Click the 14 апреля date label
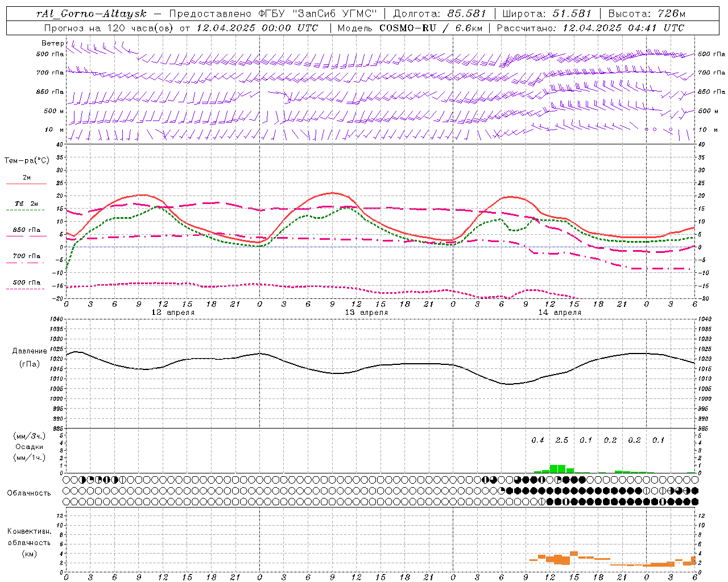The width and height of the screenshot is (728, 582). pos(560,313)
